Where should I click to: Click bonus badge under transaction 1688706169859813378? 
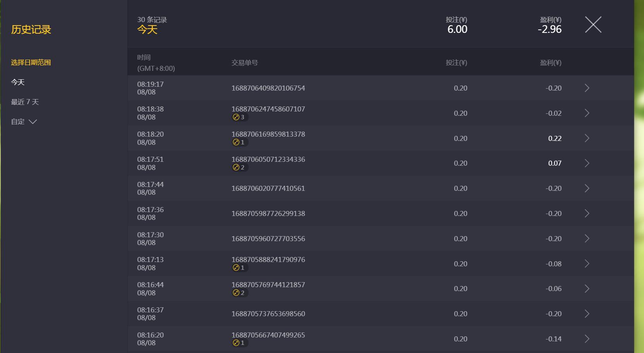239,142
